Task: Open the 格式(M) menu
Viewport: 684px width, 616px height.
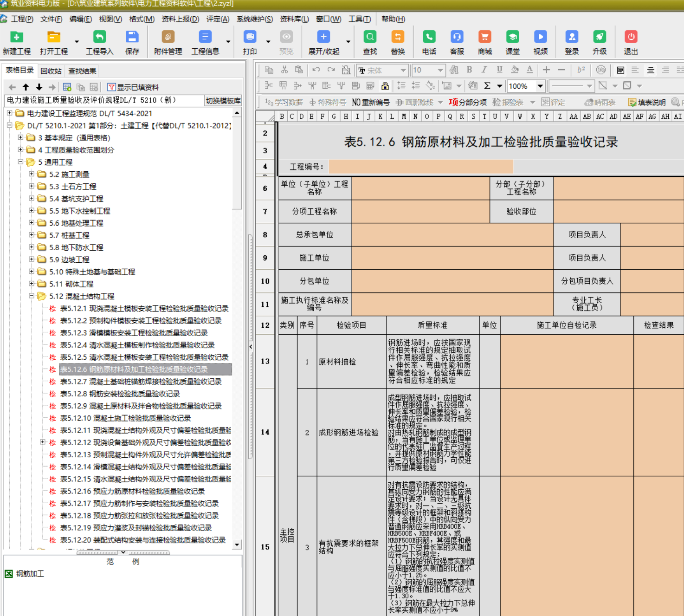Action: coord(142,19)
